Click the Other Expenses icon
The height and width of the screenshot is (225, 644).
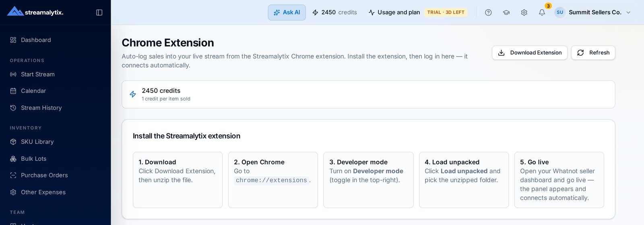13,192
